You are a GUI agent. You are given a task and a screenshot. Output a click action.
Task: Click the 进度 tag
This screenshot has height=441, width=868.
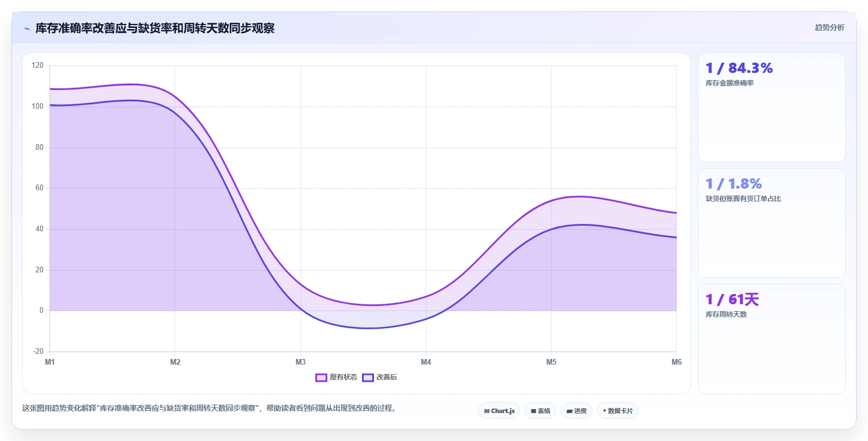point(577,411)
